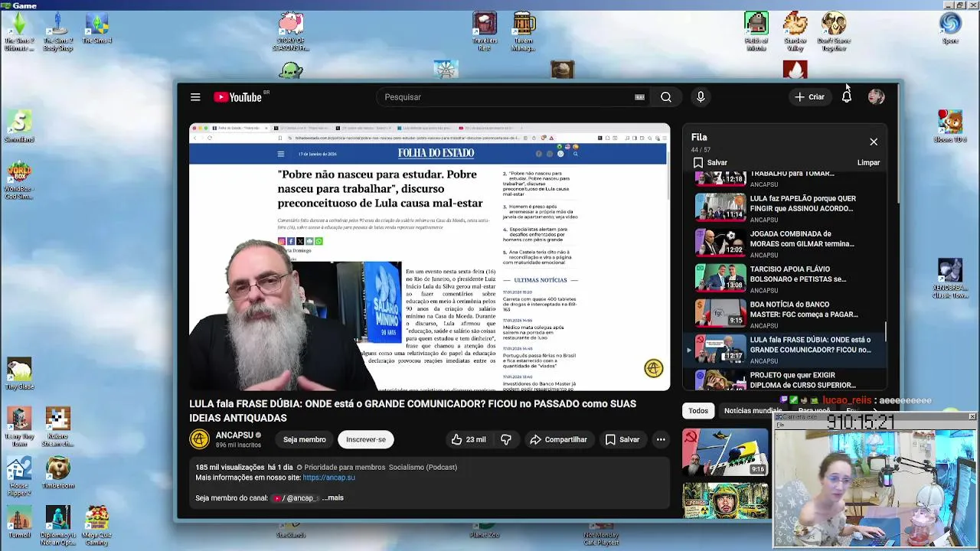This screenshot has height=551, width=980.
Task: Open the YouTube hamburger guide menu
Action: (195, 97)
